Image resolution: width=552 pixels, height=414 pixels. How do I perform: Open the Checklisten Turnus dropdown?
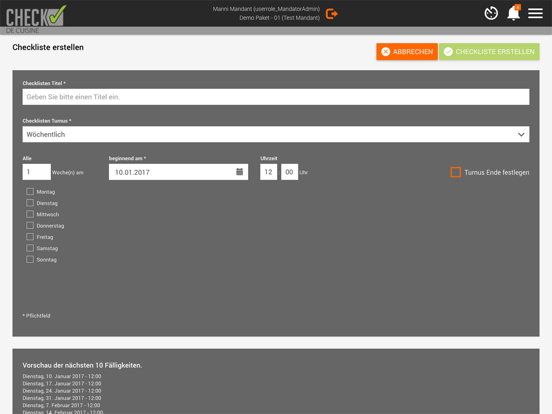coord(276,134)
